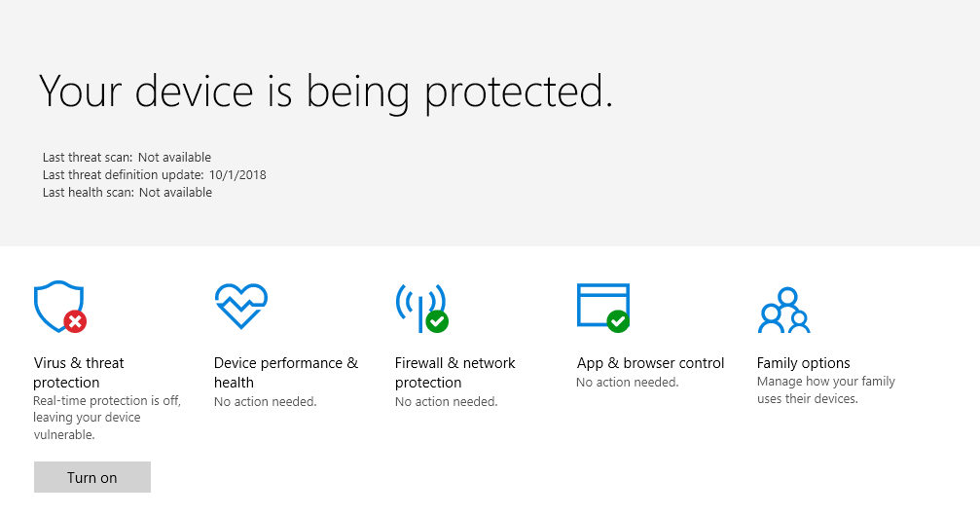Click 'No action needed' under Firewall protection
This screenshot has height=516, width=980.
(x=446, y=402)
